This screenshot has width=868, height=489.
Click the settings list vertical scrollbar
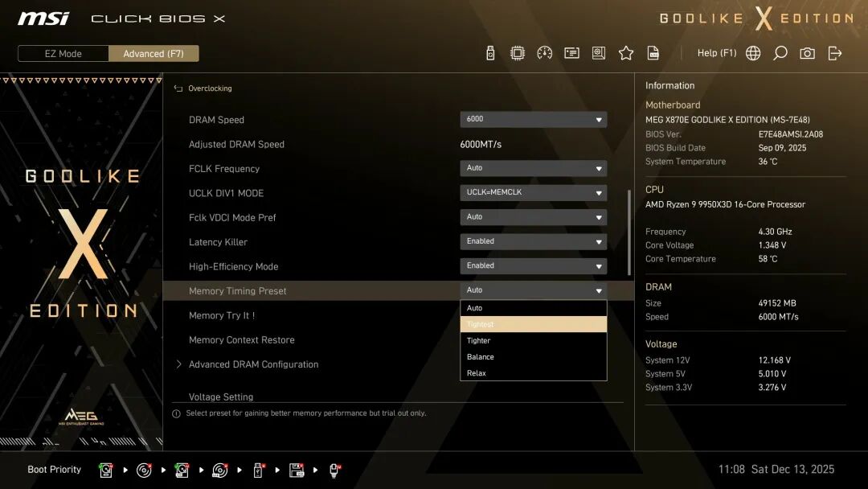click(629, 232)
